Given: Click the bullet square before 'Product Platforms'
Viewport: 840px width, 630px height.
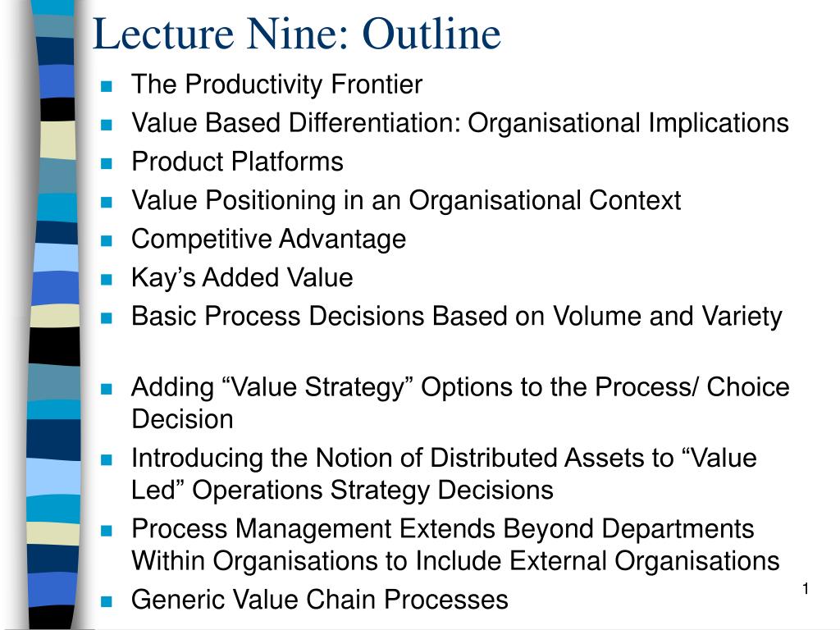Looking at the screenshot, I should click(x=107, y=163).
